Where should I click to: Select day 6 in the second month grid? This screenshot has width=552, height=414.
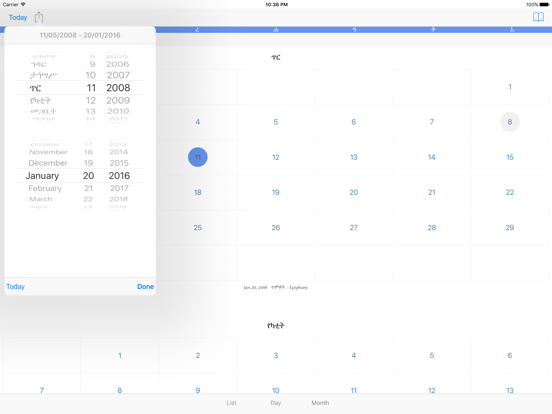[x=510, y=355]
